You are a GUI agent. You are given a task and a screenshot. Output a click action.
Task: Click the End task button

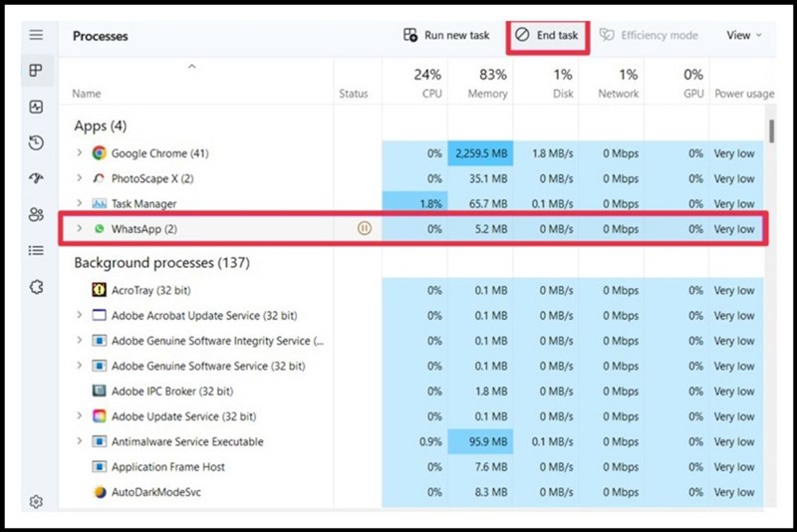pos(547,35)
